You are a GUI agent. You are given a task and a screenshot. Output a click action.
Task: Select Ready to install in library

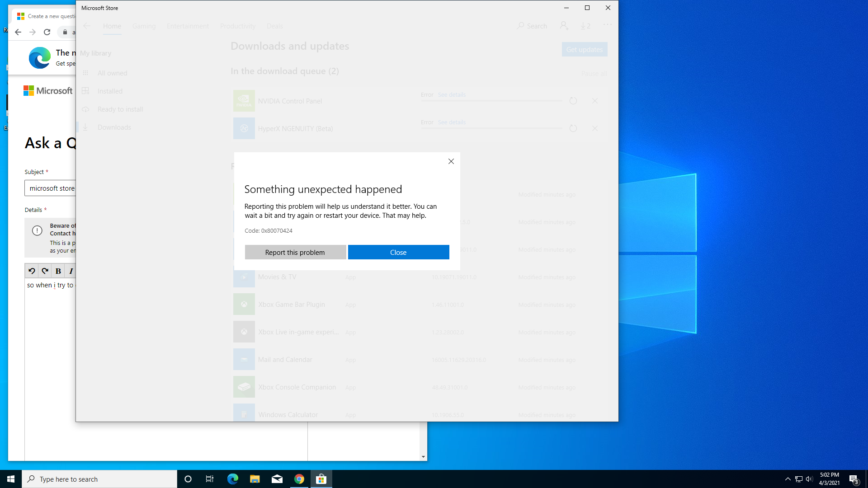tap(120, 109)
